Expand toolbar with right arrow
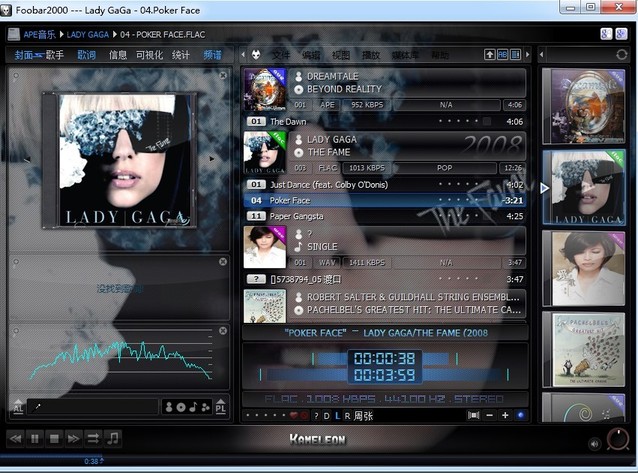The height and width of the screenshot is (473, 638). tap(528, 55)
